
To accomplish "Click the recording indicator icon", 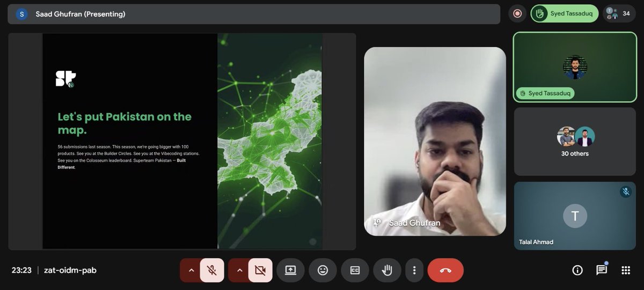I will 517,13.
